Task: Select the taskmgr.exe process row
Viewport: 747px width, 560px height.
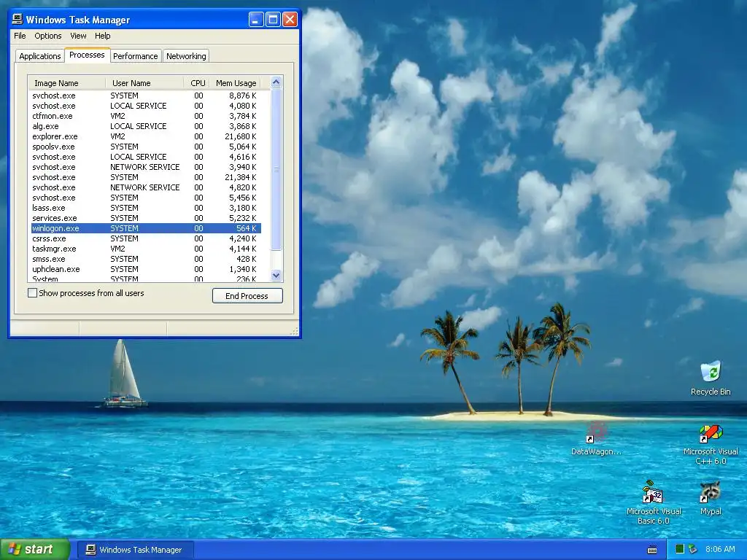Action: pyautogui.click(x=146, y=249)
